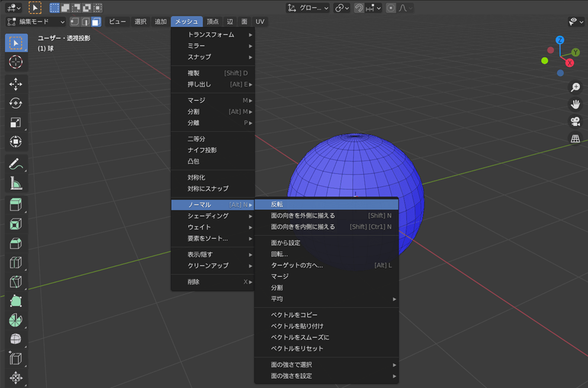588x388 pixels.
Task: Choose 面の向きを内側に揃える
Action: [x=326, y=227]
